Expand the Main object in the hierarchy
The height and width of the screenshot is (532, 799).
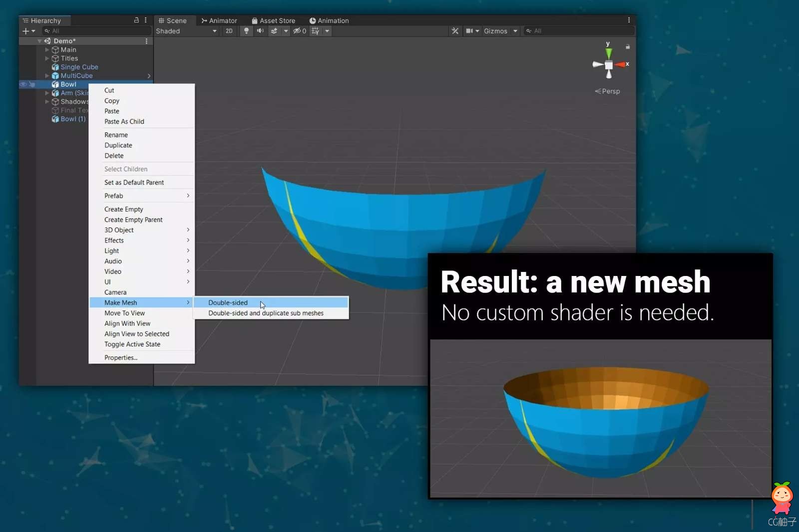(x=47, y=50)
